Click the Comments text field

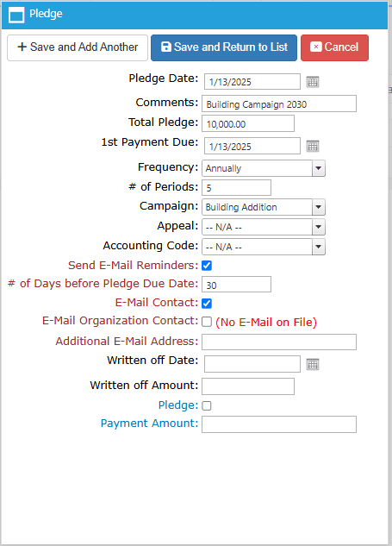tap(279, 104)
